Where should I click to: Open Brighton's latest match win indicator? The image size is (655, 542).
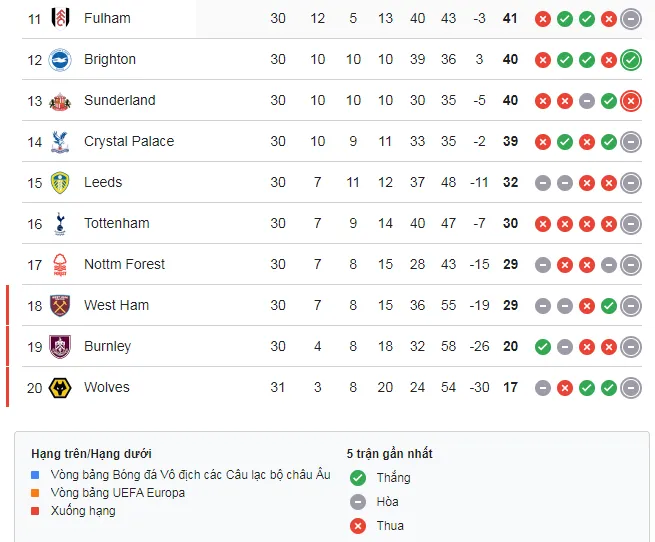(x=630, y=59)
